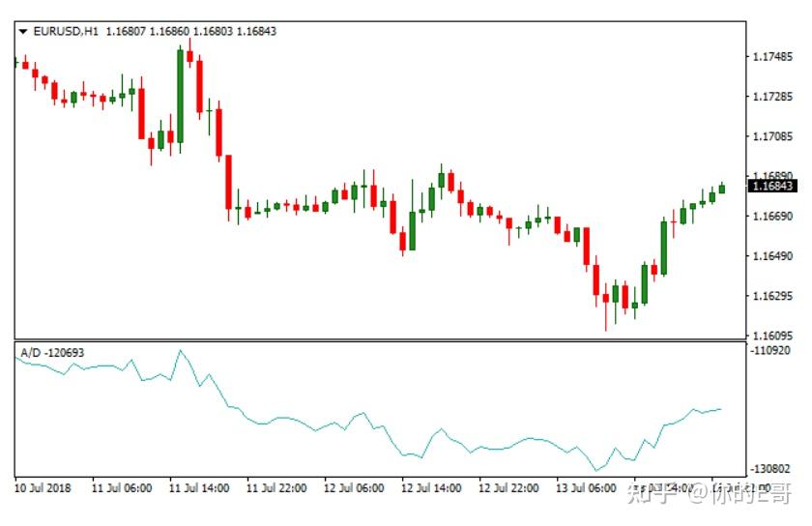Select the 11 Jul 14:00 time label
The height and width of the screenshot is (526, 812).
coord(199,488)
